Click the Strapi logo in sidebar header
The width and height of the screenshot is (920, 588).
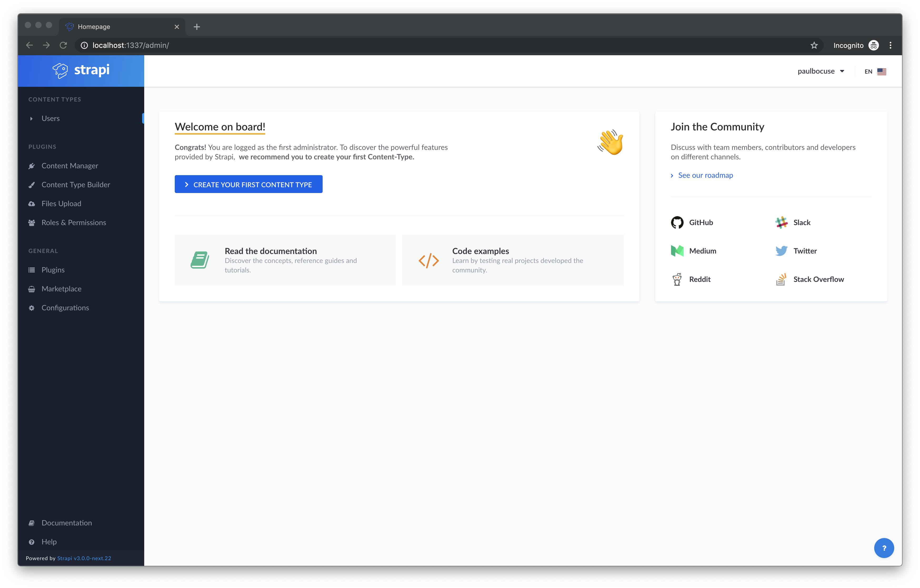[81, 70]
